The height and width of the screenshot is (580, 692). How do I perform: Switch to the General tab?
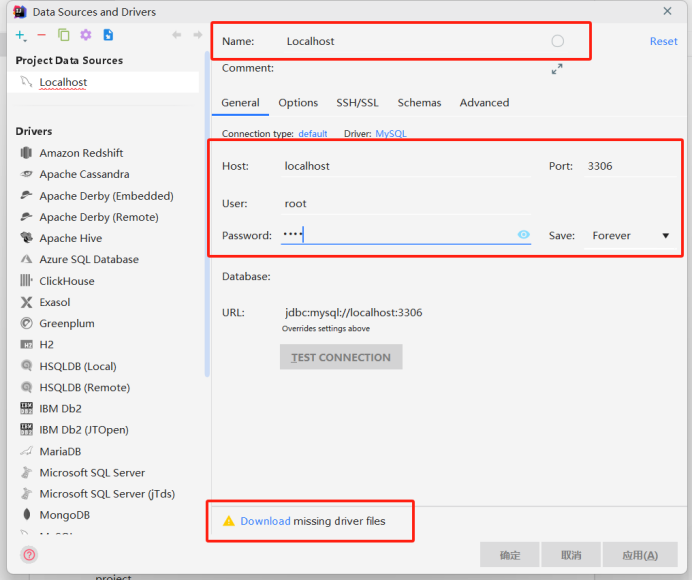pyautogui.click(x=240, y=103)
